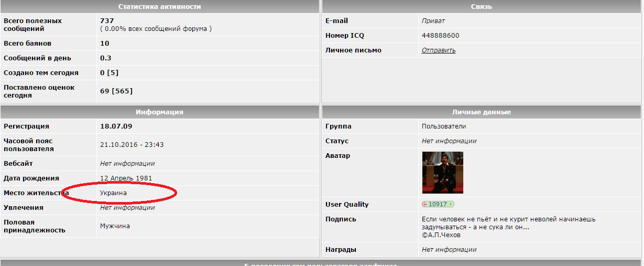Viewport: 644px width, 266px height.
Task: Click the Увлечения label
Action: point(24,208)
